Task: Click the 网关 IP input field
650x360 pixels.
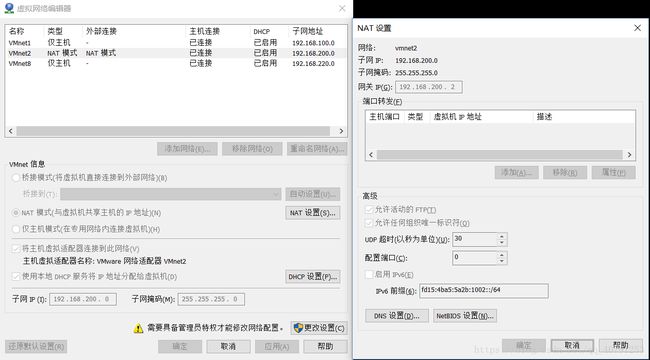Action: pos(429,87)
